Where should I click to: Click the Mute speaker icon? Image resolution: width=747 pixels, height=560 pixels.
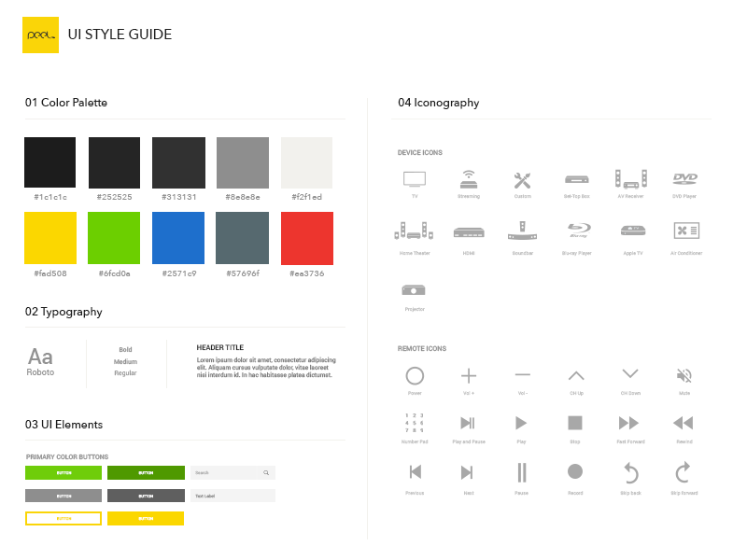684,376
